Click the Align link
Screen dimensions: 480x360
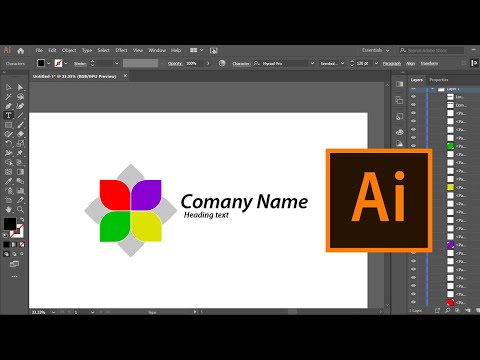coord(411,63)
